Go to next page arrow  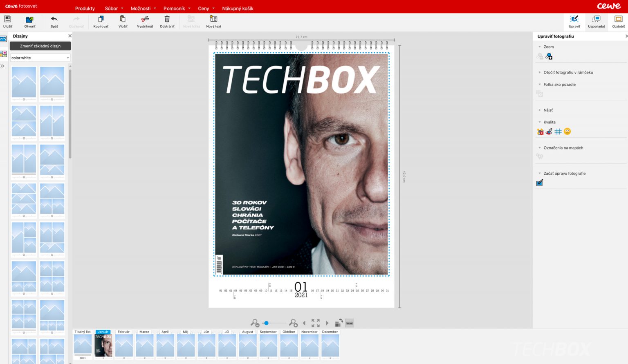pos(327,323)
